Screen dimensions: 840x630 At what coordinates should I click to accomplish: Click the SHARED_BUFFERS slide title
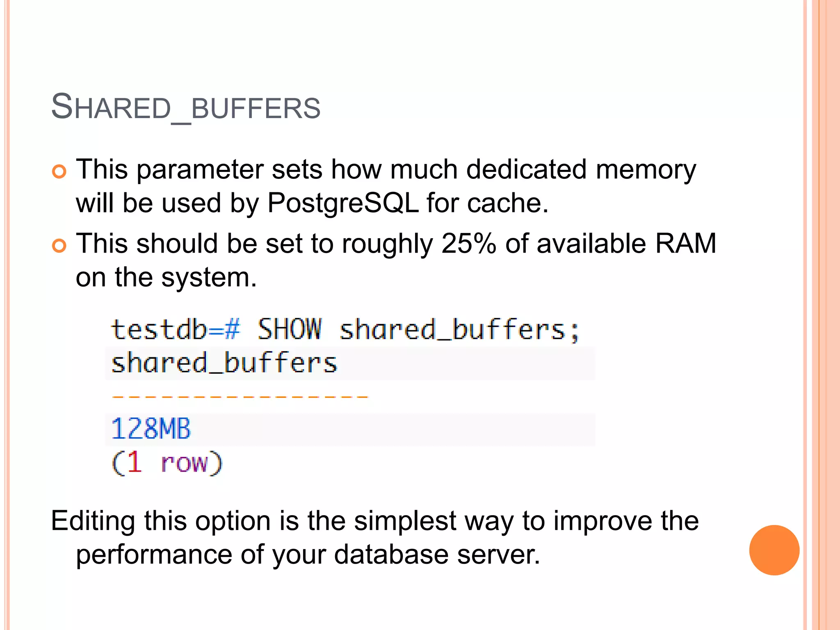point(185,107)
